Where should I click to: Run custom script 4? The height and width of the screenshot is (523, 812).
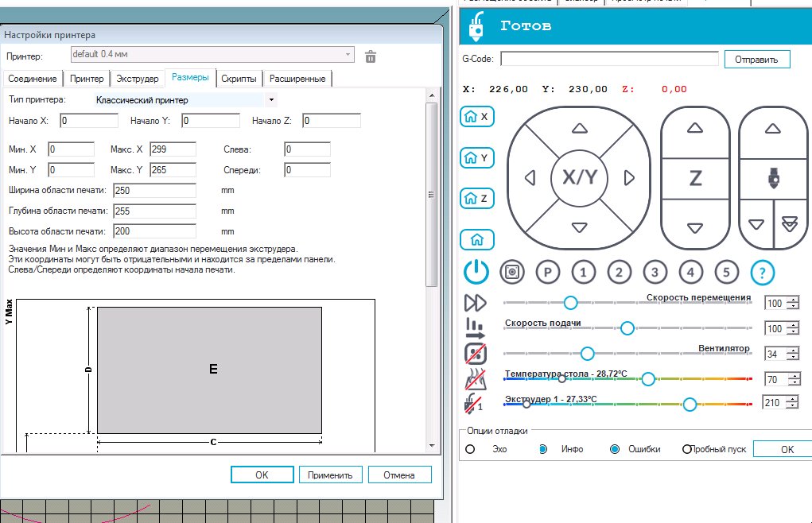691,272
